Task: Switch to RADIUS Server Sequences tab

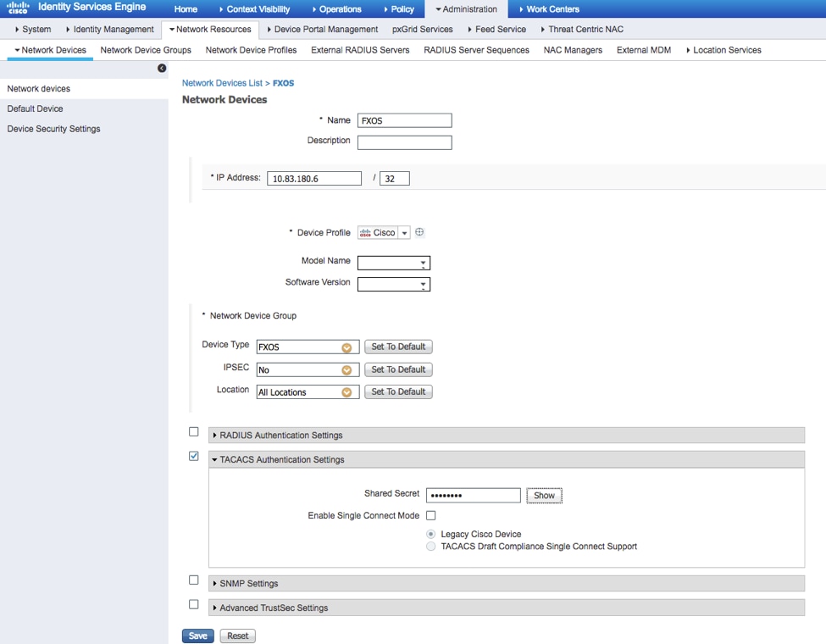Action: pos(476,50)
